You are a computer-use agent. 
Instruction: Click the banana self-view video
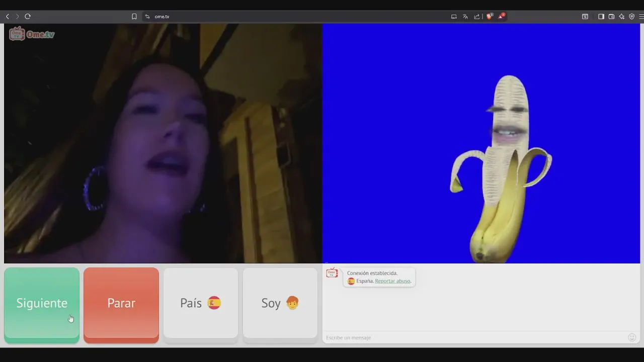pos(481,143)
